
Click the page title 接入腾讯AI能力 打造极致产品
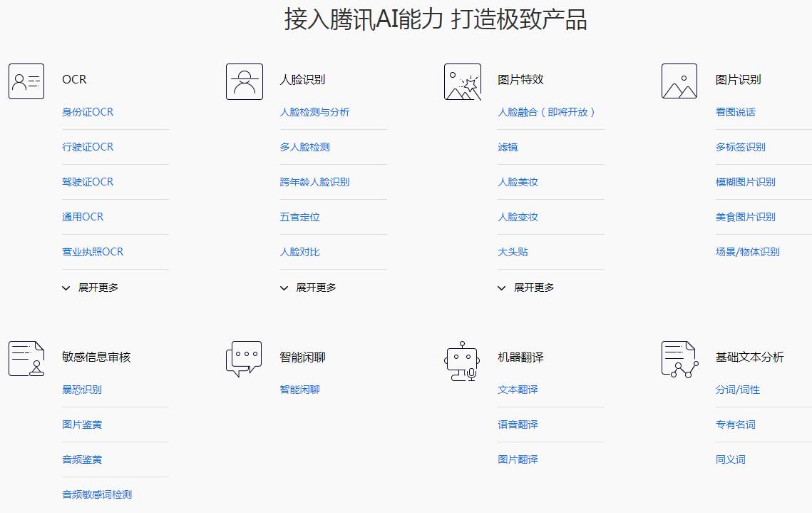(x=435, y=20)
